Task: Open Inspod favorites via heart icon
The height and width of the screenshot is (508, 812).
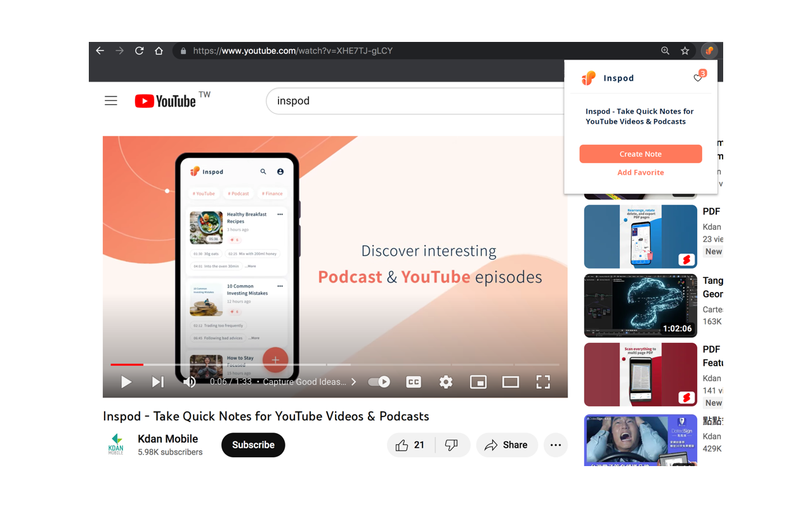Action: pyautogui.click(x=698, y=76)
